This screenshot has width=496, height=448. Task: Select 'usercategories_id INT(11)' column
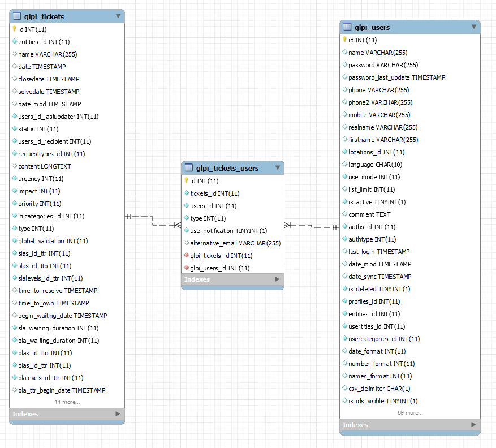[384, 339]
